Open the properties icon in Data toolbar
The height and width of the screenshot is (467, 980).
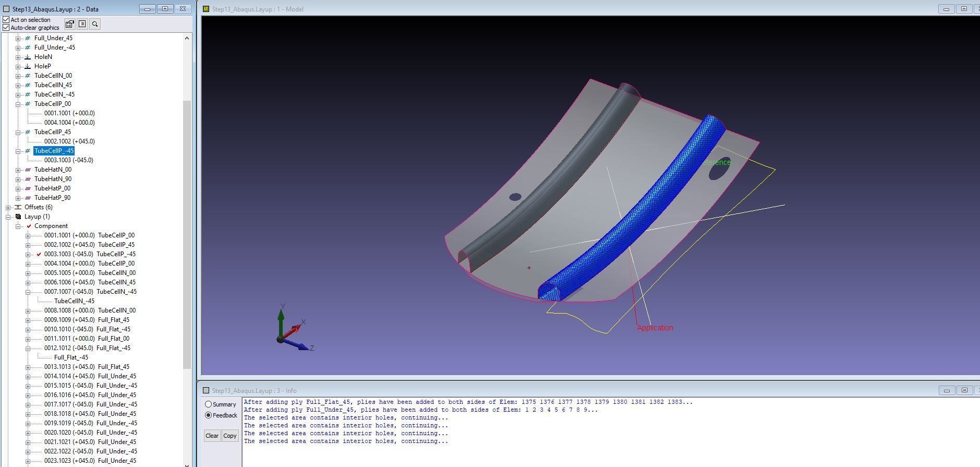point(69,24)
